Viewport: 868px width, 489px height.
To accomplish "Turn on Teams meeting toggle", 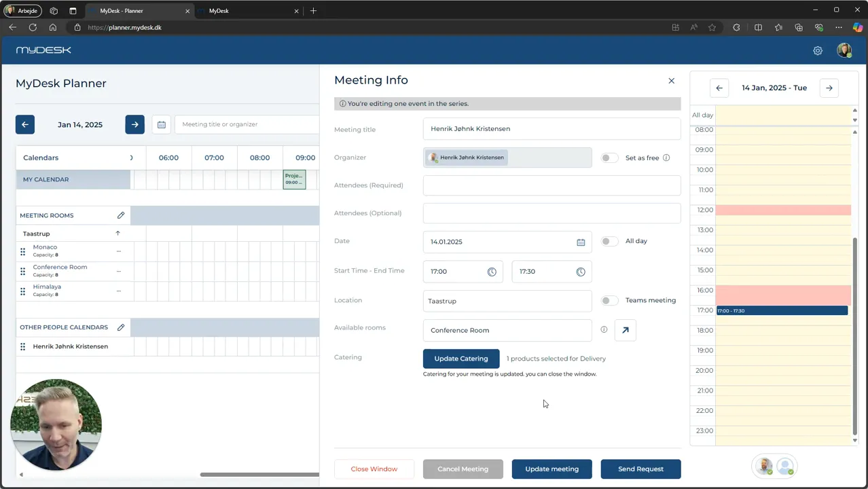I will coord(609,300).
